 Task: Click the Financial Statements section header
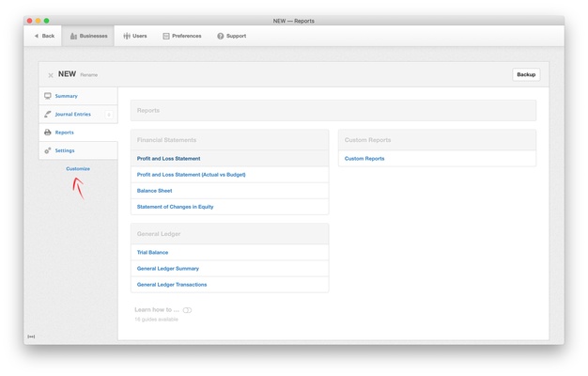230,140
